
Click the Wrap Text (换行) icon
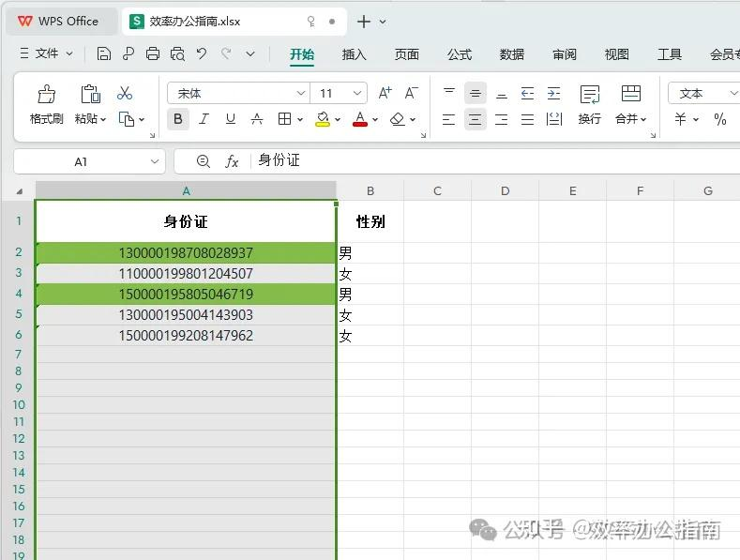click(x=589, y=95)
